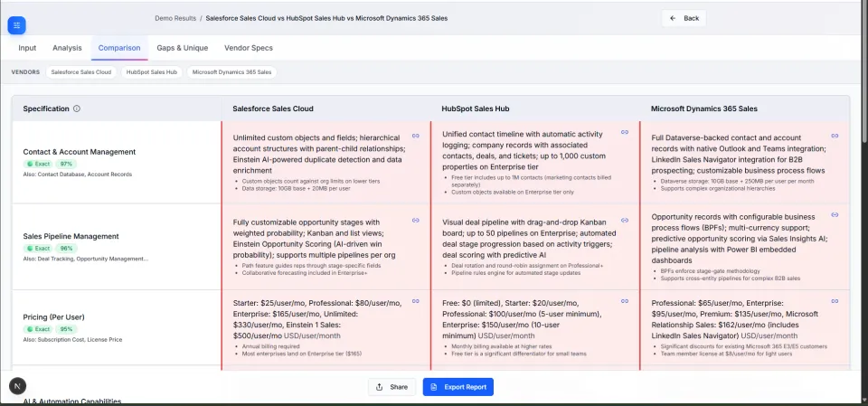
Task: Click the Exact badge under Contact & Account Management
Action: pyautogui.click(x=38, y=164)
